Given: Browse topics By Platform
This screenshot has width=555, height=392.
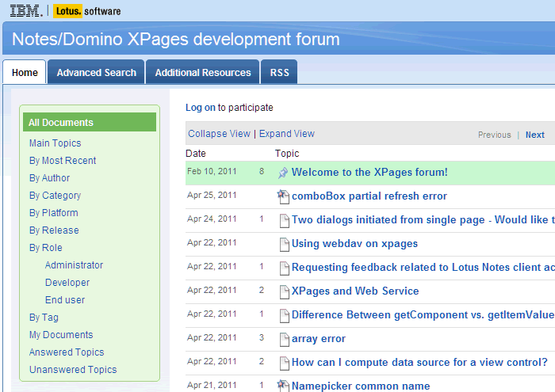Looking at the screenshot, I should (x=53, y=213).
